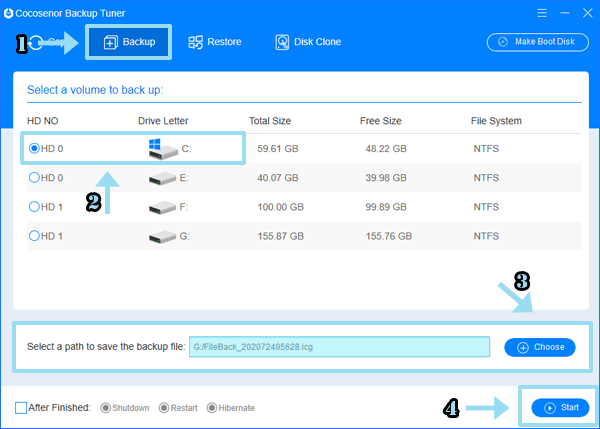This screenshot has width=600, height=429.
Task: Open the Disk Clone tab
Action: pyautogui.click(x=308, y=42)
